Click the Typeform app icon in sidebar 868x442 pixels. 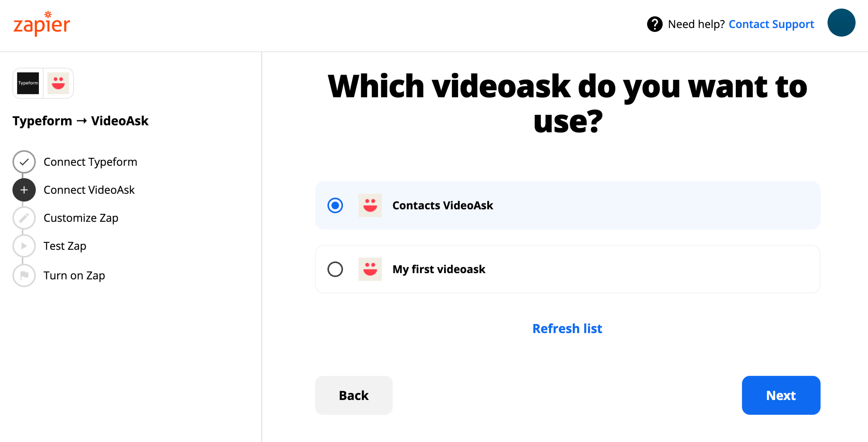pyautogui.click(x=28, y=83)
